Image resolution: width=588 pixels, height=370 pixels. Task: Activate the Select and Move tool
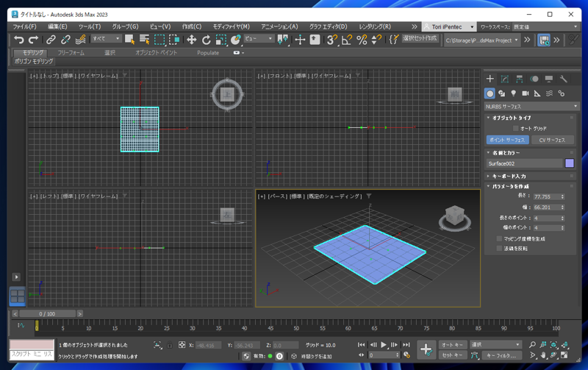click(192, 40)
